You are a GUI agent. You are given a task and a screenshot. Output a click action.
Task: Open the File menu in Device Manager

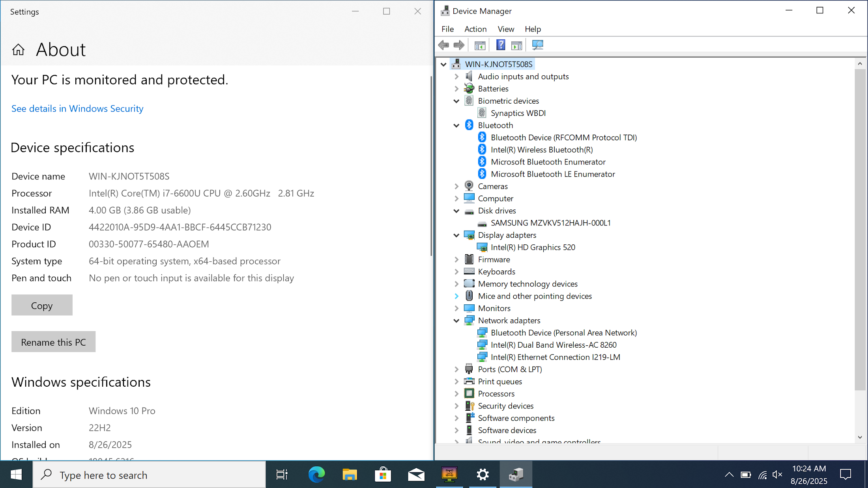click(x=447, y=29)
